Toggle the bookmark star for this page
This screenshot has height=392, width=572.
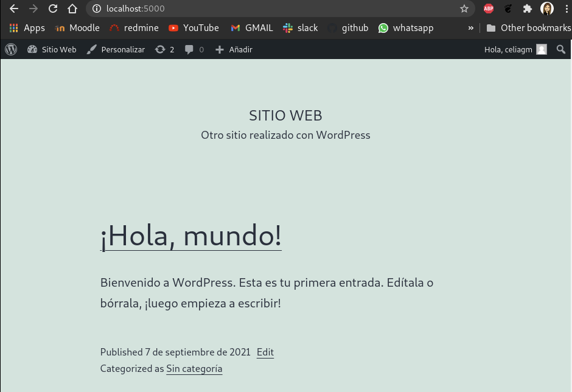pyautogui.click(x=464, y=9)
